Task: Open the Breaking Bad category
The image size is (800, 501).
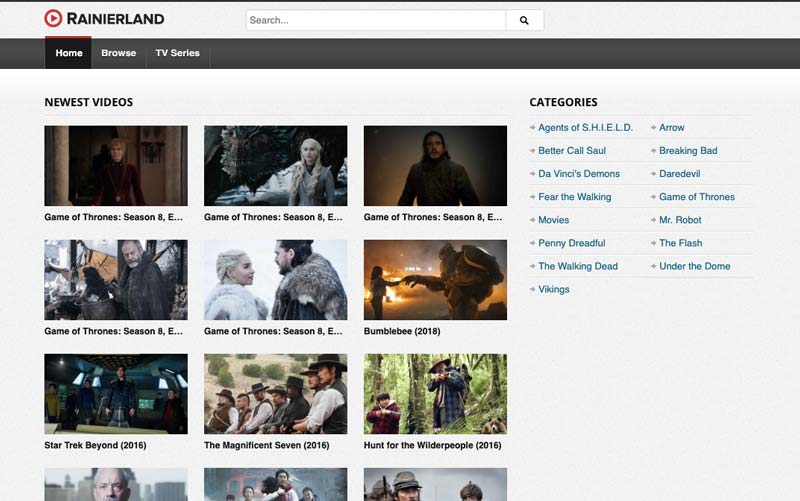Action: point(688,151)
